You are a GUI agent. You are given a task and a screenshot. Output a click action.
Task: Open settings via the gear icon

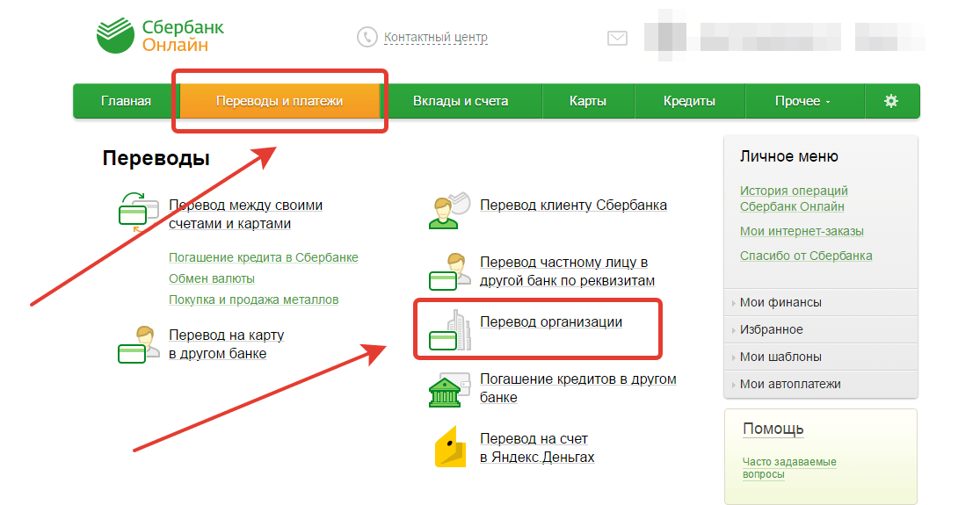(x=891, y=101)
